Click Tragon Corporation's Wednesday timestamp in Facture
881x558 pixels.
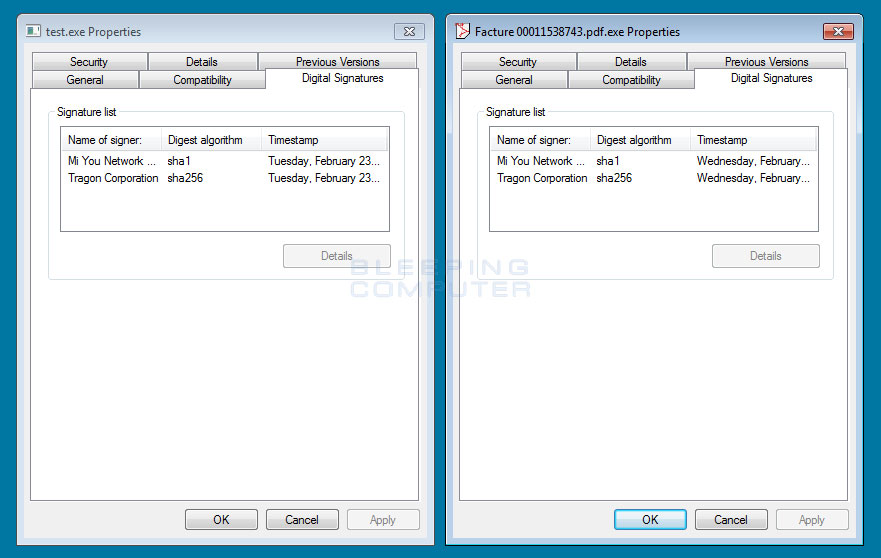coord(753,178)
